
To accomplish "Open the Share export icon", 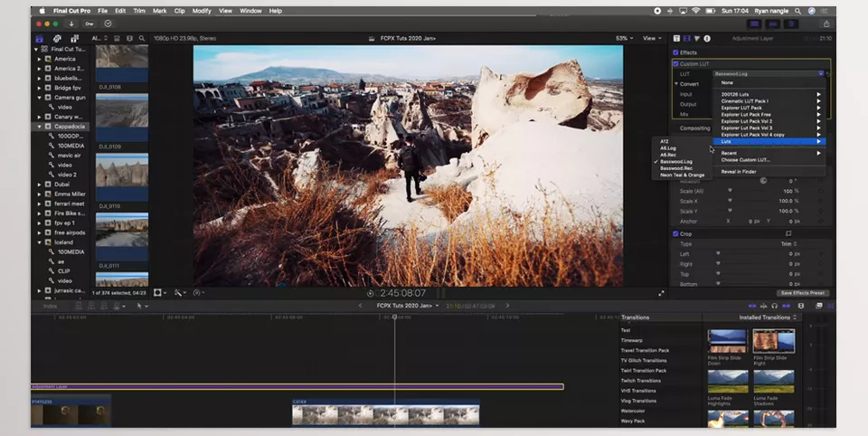I will tap(826, 24).
